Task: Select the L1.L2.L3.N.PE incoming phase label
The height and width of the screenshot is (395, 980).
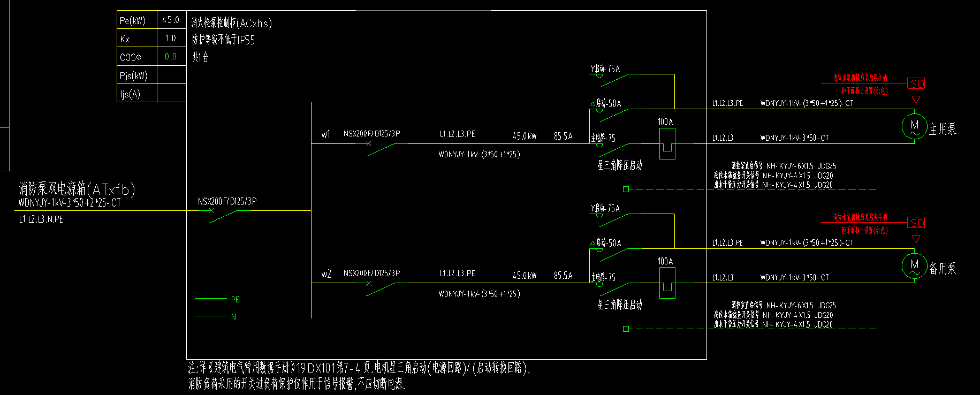Action: (41, 219)
